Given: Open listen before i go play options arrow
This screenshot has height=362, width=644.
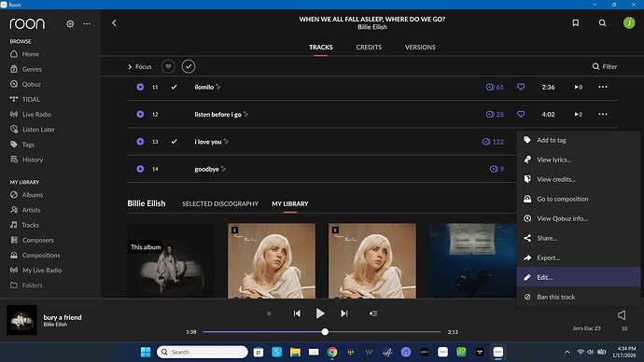Looking at the screenshot, I should click(x=579, y=114).
